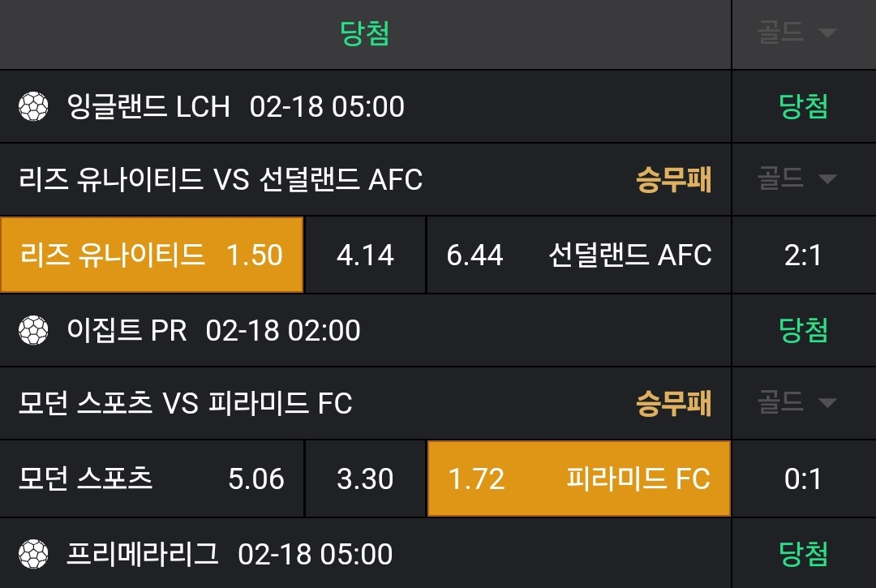
Task: Toggle the highlighted 1.72 피라미드 FC odds
Action: [x=578, y=479]
